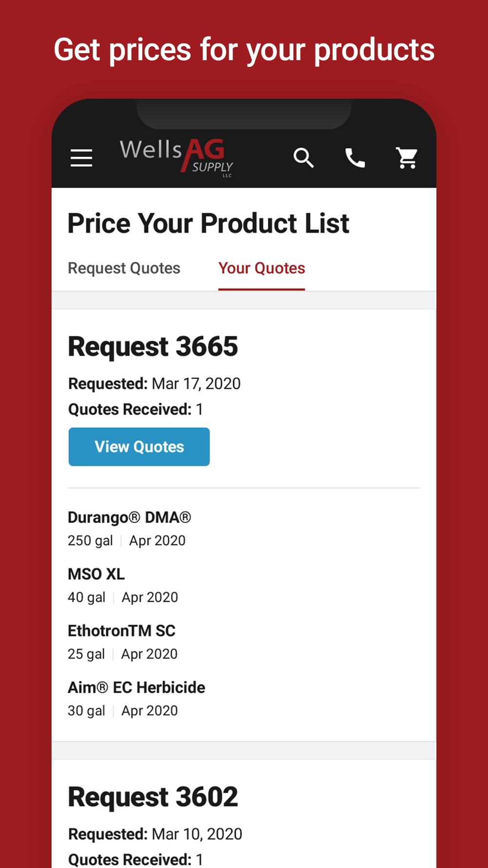The height and width of the screenshot is (868, 488).
Task: Open the shopping cart
Action: 407,158
